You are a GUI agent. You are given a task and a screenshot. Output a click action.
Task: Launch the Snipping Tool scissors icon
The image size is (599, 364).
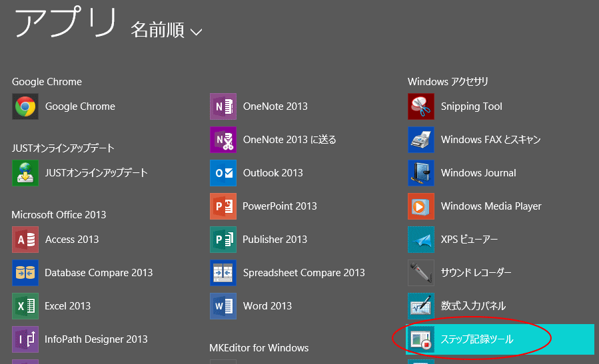point(421,106)
